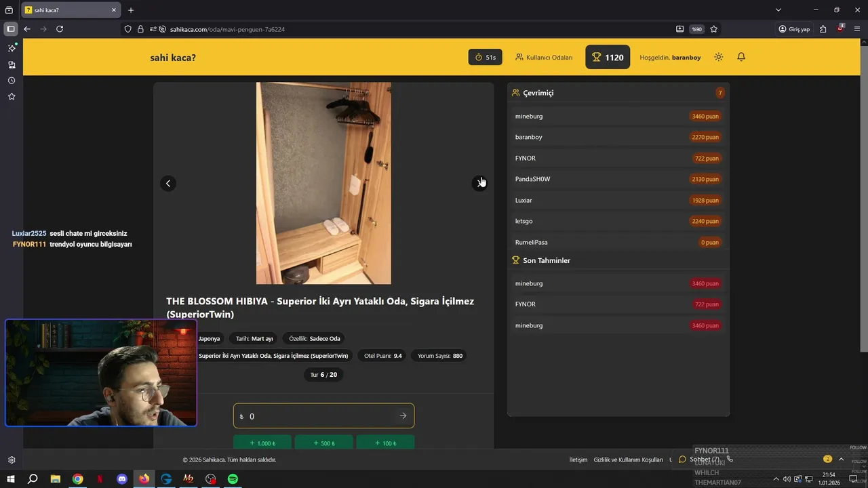The image size is (868, 488).
Task: Select baranboy in the online list
Action: coord(618,137)
